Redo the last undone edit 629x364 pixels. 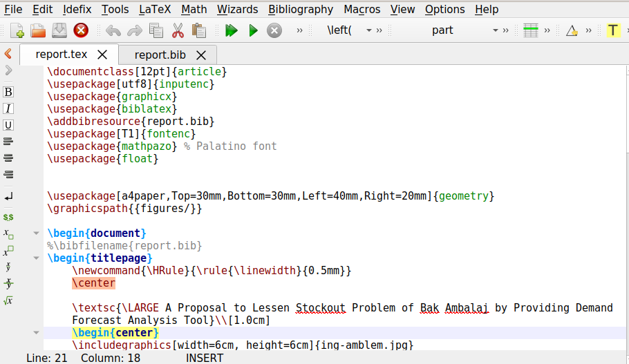point(134,30)
